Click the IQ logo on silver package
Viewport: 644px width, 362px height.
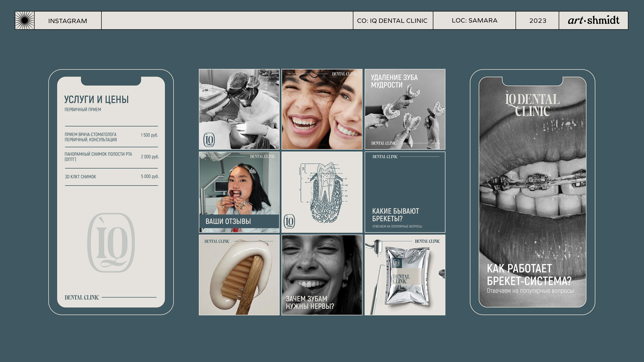pyautogui.click(x=396, y=263)
